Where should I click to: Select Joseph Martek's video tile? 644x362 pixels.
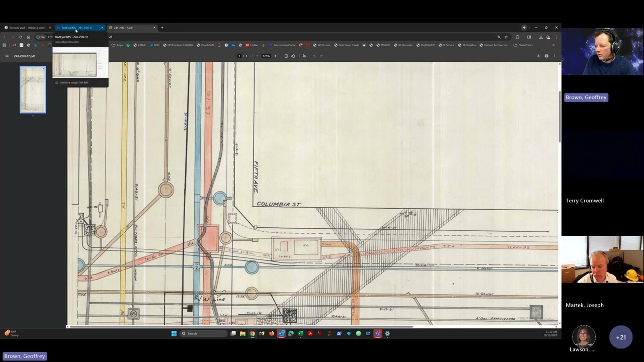pyautogui.click(x=602, y=259)
